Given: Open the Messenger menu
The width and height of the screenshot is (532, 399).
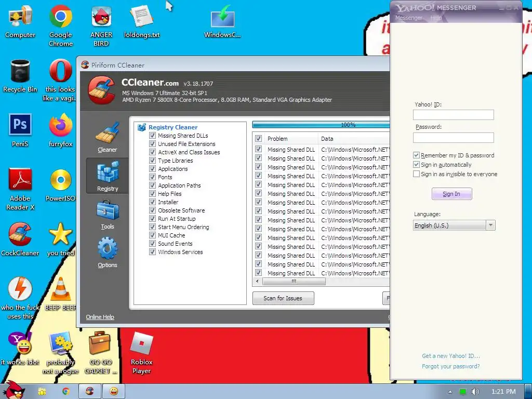Looking at the screenshot, I should pos(408,18).
